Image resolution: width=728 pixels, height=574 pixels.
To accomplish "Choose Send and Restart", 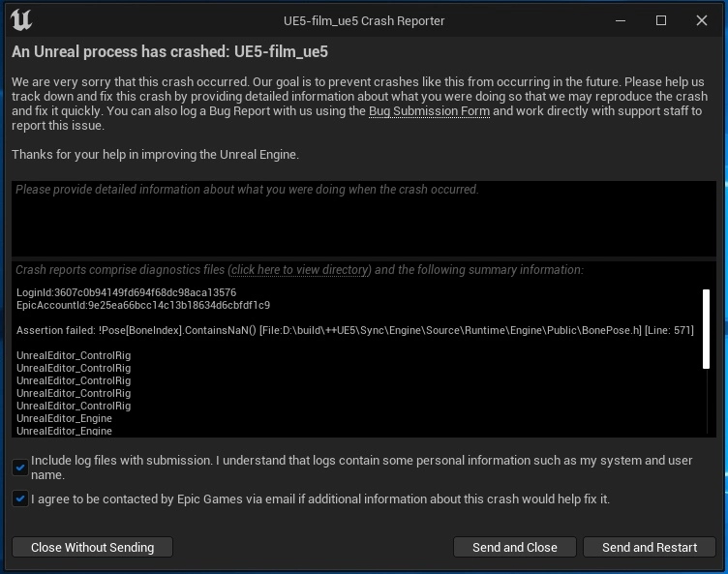I will [649, 547].
